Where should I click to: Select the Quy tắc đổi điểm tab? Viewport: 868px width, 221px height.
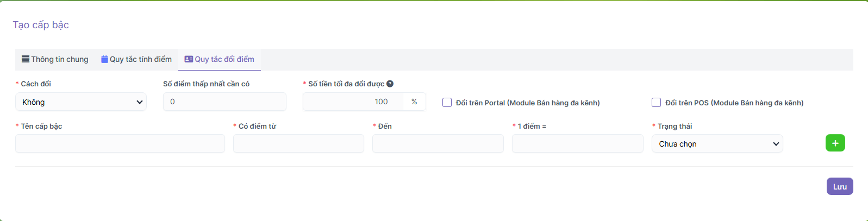pos(220,59)
